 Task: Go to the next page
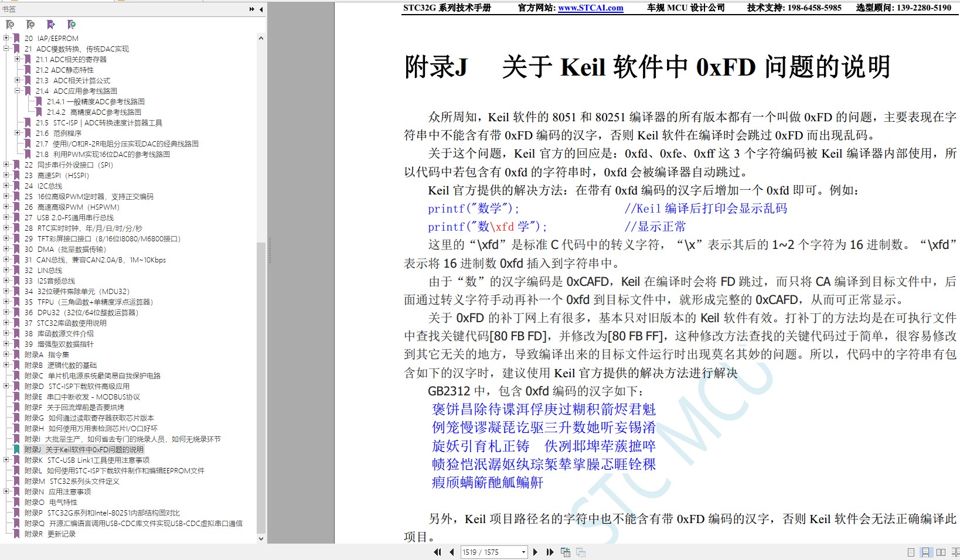(535, 552)
